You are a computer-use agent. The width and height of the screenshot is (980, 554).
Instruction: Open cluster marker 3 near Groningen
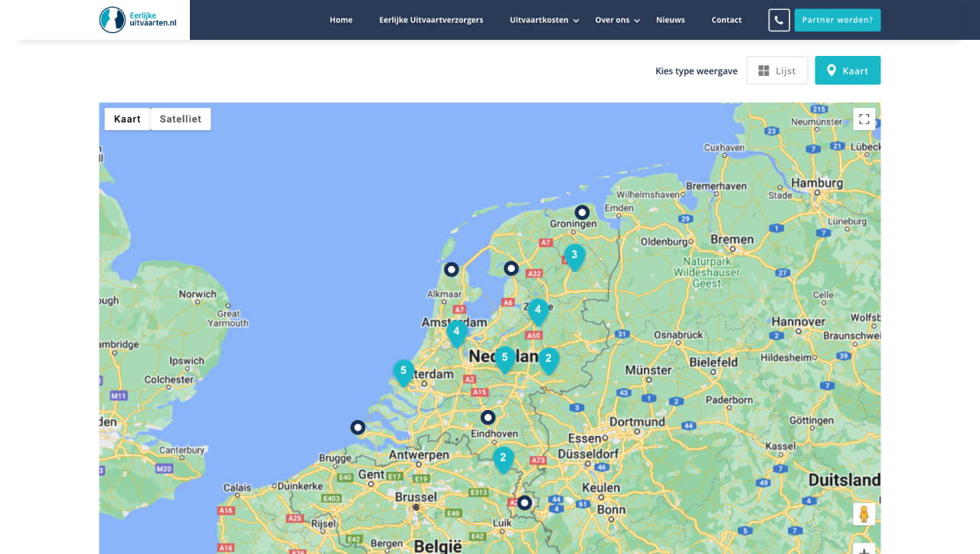pyautogui.click(x=574, y=256)
